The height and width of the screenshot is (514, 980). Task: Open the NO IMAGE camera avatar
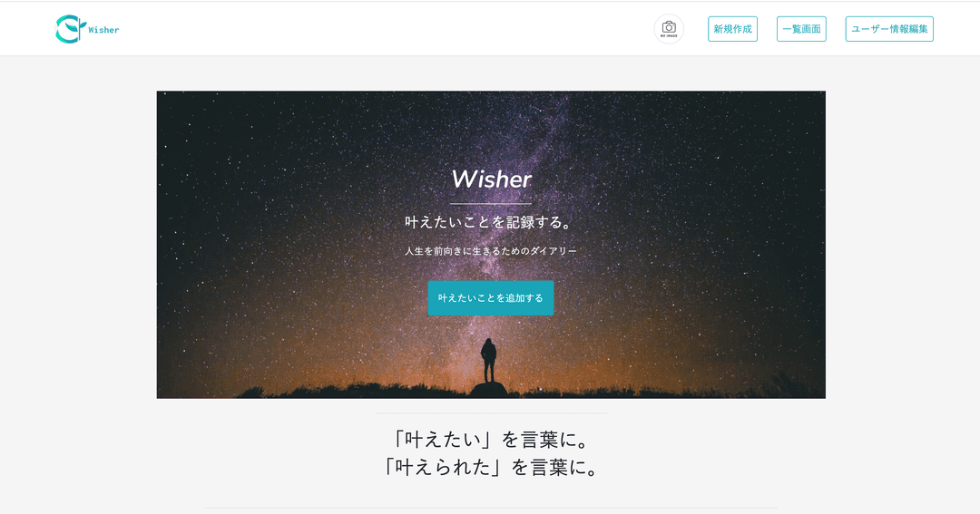click(669, 29)
